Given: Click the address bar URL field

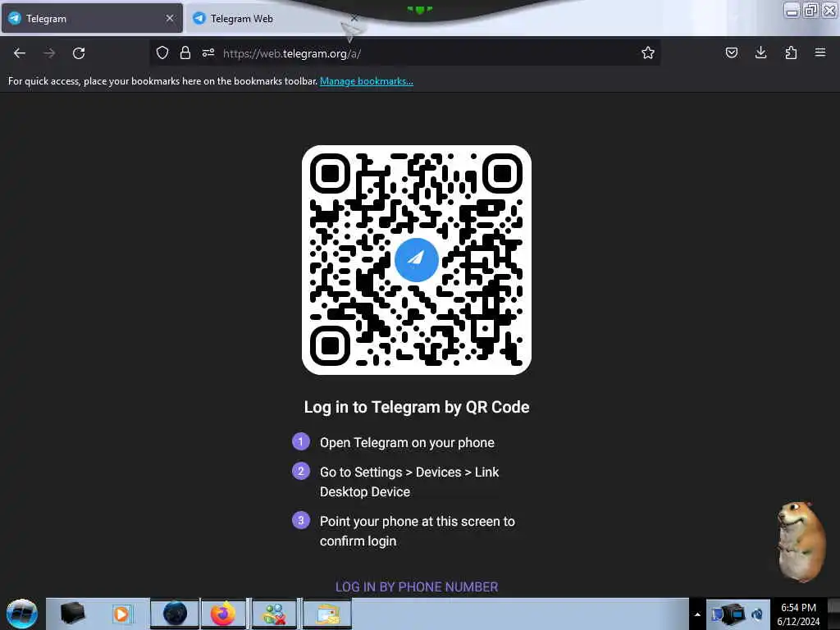Looking at the screenshot, I should [x=404, y=53].
